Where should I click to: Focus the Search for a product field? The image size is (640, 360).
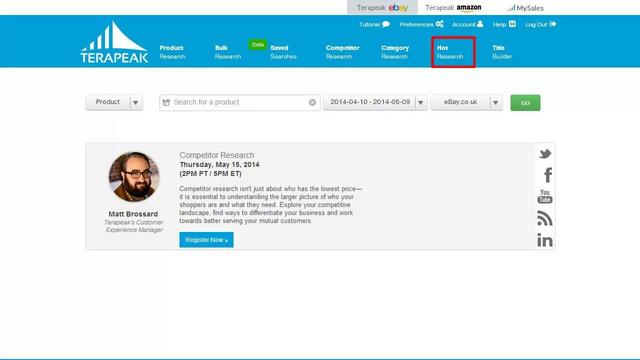click(x=240, y=102)
